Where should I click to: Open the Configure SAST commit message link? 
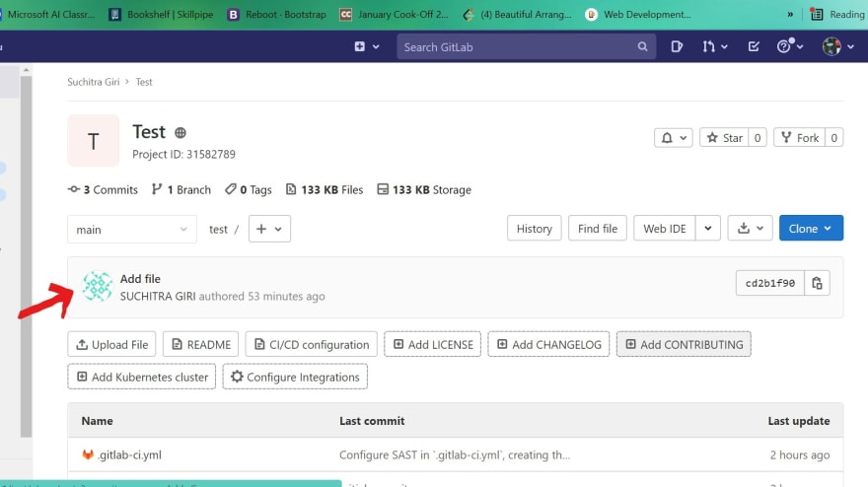[x=455, y=454]
